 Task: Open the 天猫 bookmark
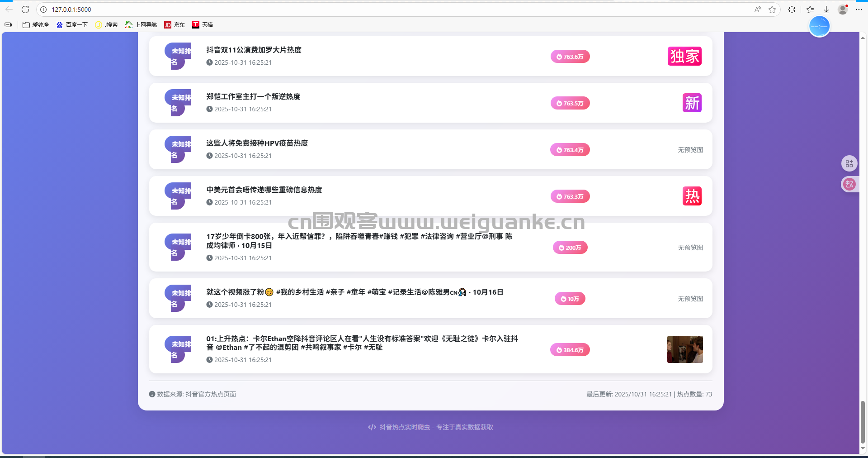point(203,25)
